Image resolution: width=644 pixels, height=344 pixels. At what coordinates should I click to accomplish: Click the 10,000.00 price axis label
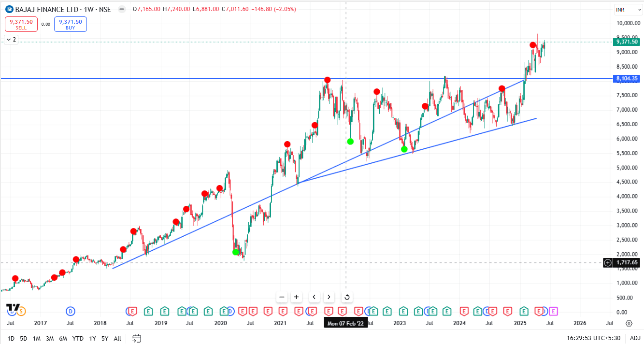628,23
